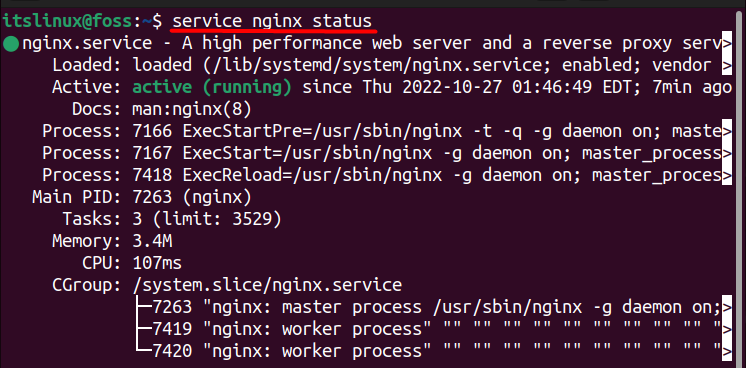Viewport: 746px width, 368px height.
Task: Click the itslinux@foss prompt
Action: point(69,21)
